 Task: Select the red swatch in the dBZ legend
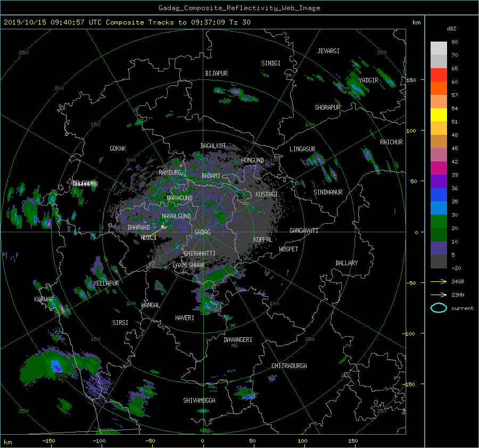click(439, 75)
